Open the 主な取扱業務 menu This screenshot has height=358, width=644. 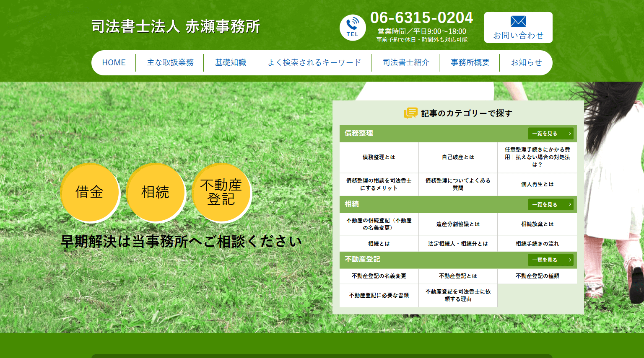point(170,62)
